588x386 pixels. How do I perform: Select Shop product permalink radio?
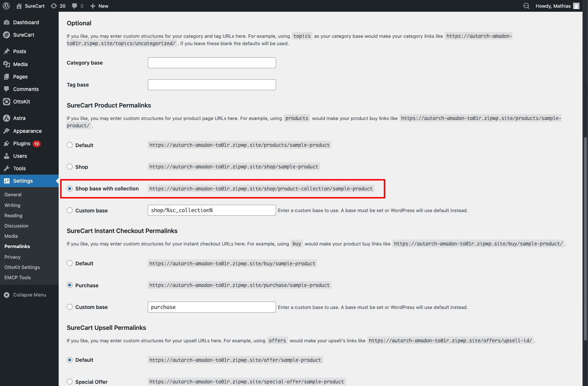tap(70, 167)
